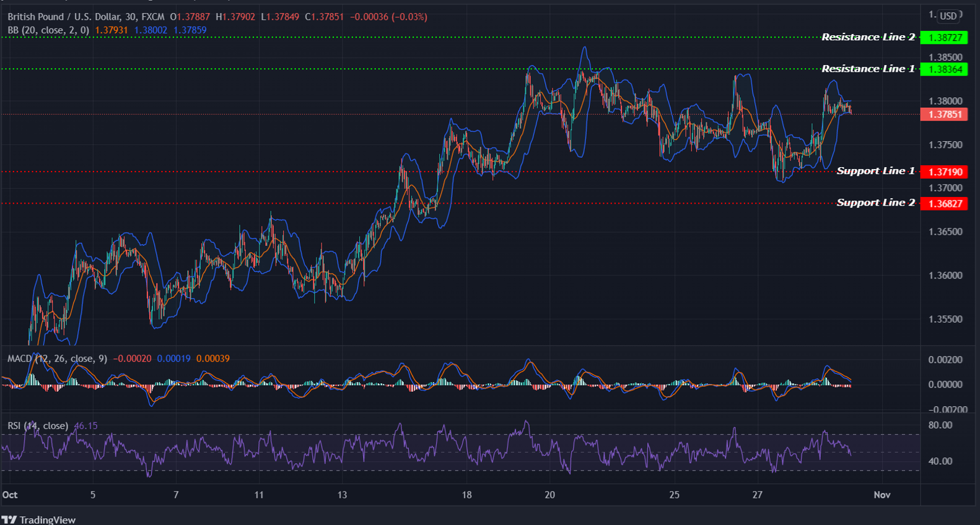Click the date 20 on time axis
The height and width of the screenshot is (525, 980).
549,495
